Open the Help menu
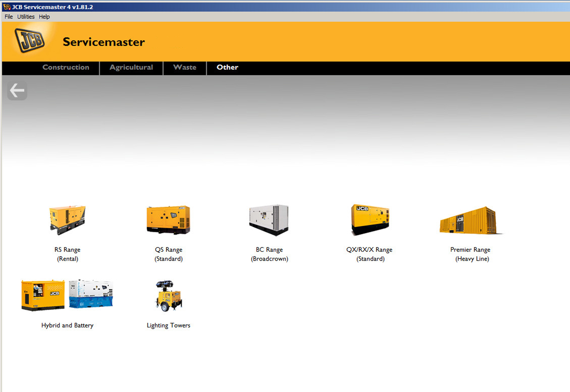The height and width of the screenshot is (392, 570). (x=44, y=17)
